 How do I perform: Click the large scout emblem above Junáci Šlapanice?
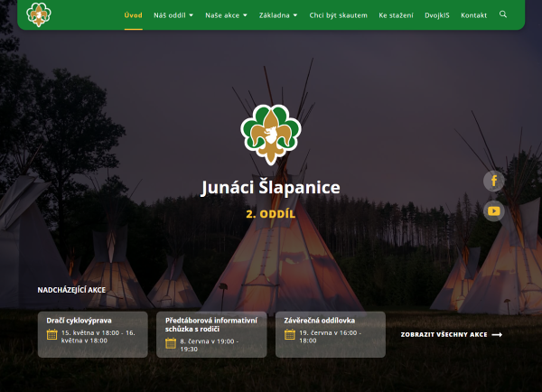(x=271, y=135)
